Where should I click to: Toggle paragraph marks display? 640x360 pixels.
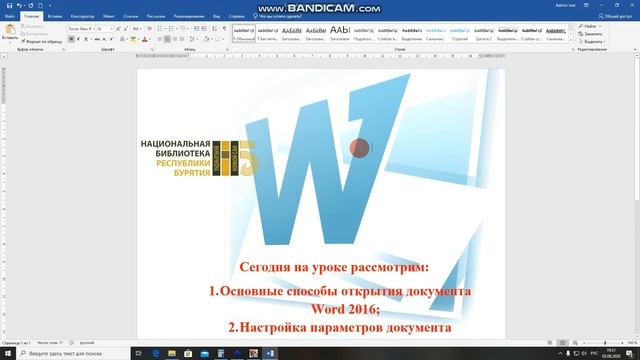[x=224, y=29]
